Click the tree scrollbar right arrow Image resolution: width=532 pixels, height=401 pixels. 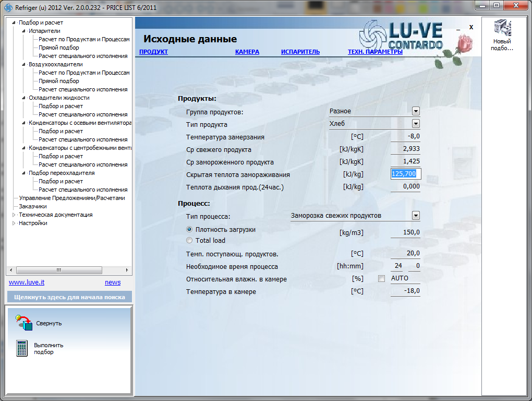tap(127, 270)
